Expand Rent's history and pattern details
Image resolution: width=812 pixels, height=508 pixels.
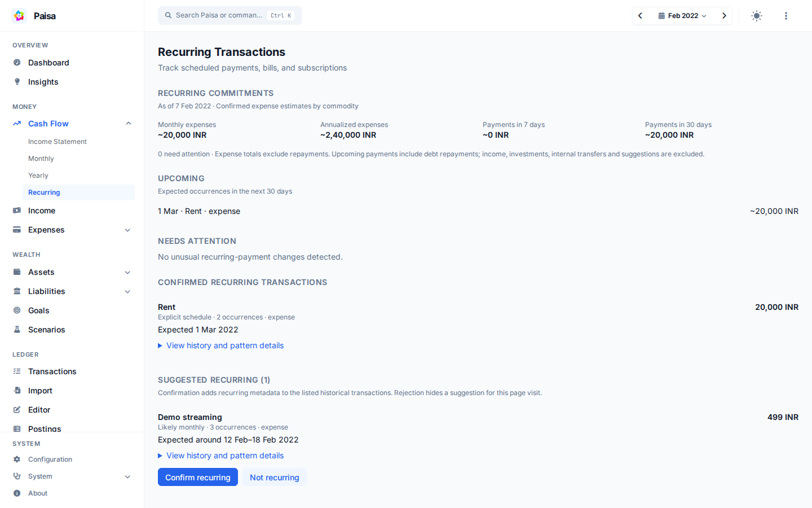[221, 345]
